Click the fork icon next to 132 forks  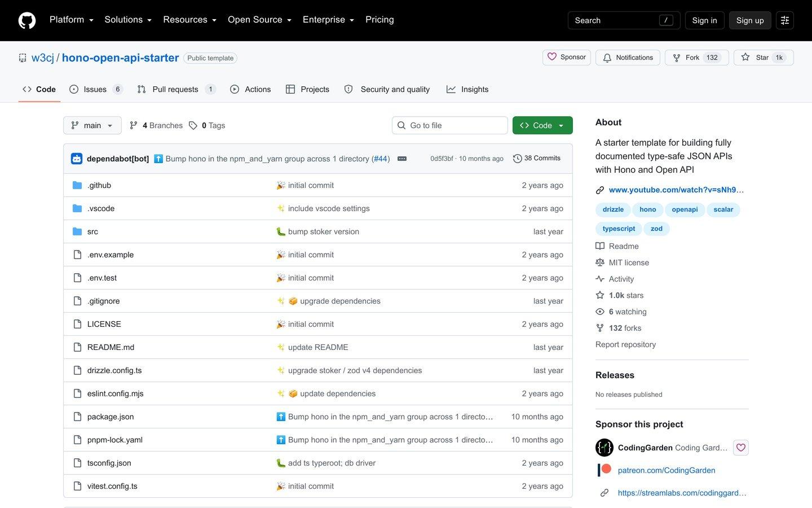point(600,328)
